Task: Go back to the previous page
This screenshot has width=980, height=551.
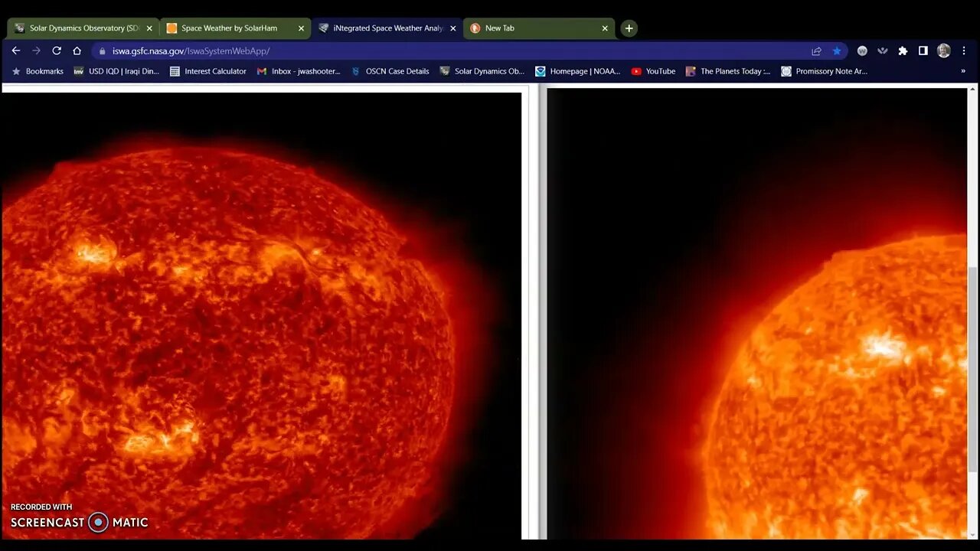Action: coord(16,51)
